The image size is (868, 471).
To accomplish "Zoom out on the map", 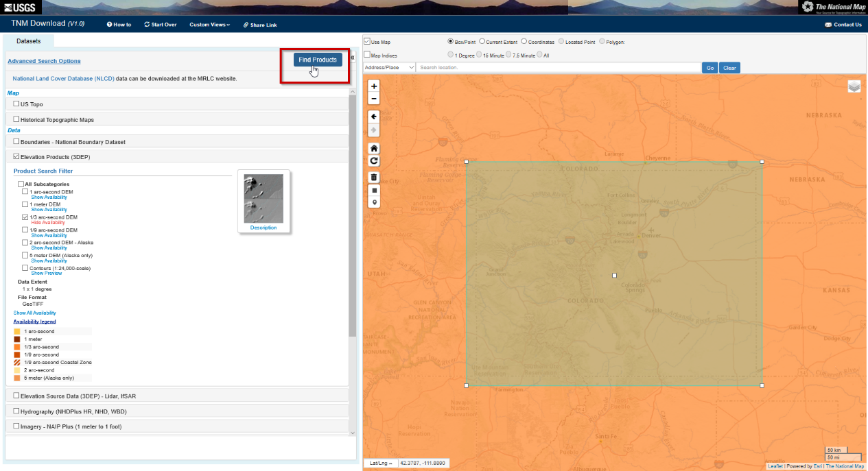I will (x=373, y=99).
